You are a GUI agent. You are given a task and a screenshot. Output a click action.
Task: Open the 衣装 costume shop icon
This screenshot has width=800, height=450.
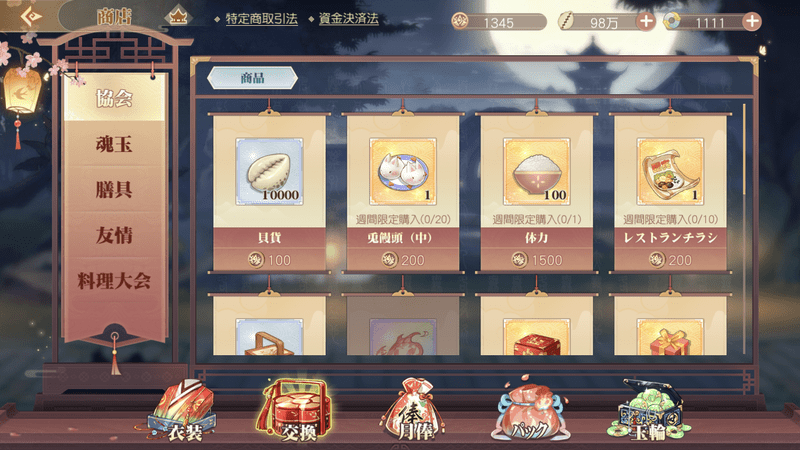coord(182,411)
